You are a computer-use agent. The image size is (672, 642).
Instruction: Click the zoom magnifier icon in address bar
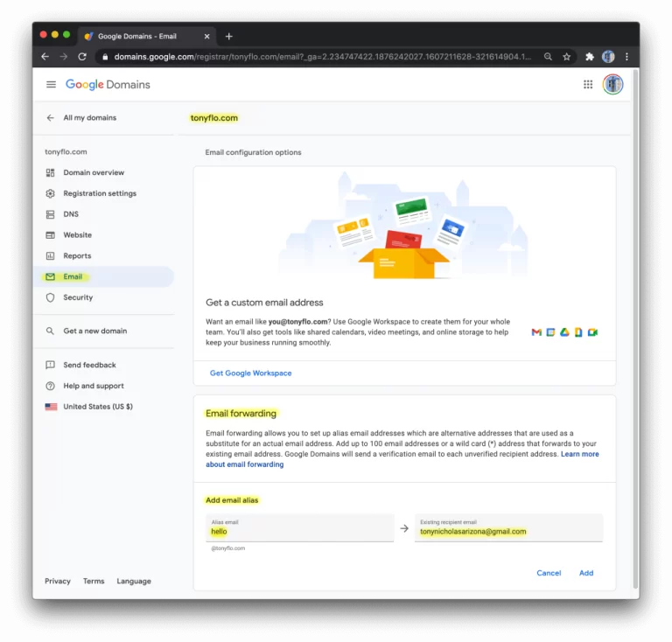point(548,57)
